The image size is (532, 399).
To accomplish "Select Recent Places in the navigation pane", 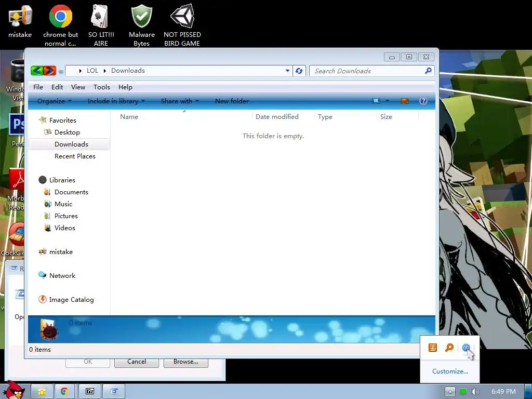I will [x=75, y=156].
